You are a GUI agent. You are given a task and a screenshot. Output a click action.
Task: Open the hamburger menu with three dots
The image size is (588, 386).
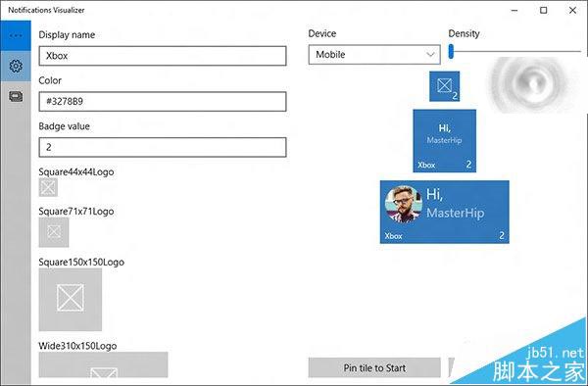(16, 36)
